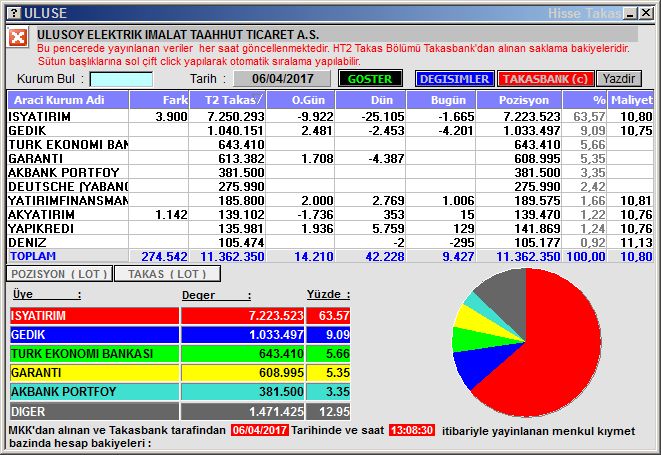The height and width of the screenshot is (455, 661).
Task: Sort by T2 Takas column header
Action: tap(228, 100)
